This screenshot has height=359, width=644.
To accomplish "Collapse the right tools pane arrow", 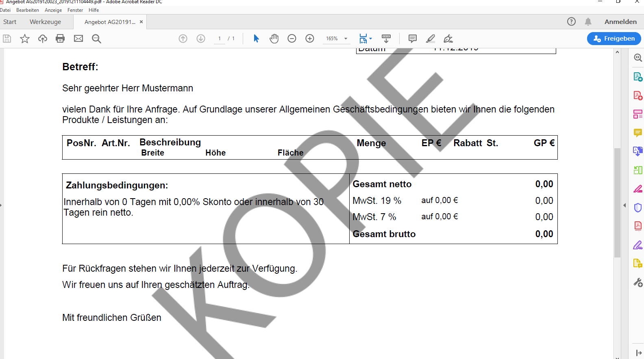I will (625, 205).
